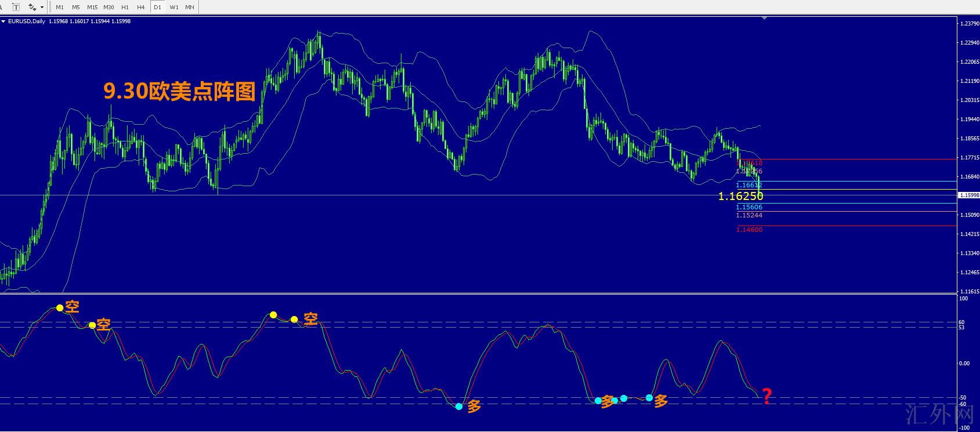The image size is (980, 432).
Task: Select the large yellow 1.16250 price label
Action: pos(740,197)
